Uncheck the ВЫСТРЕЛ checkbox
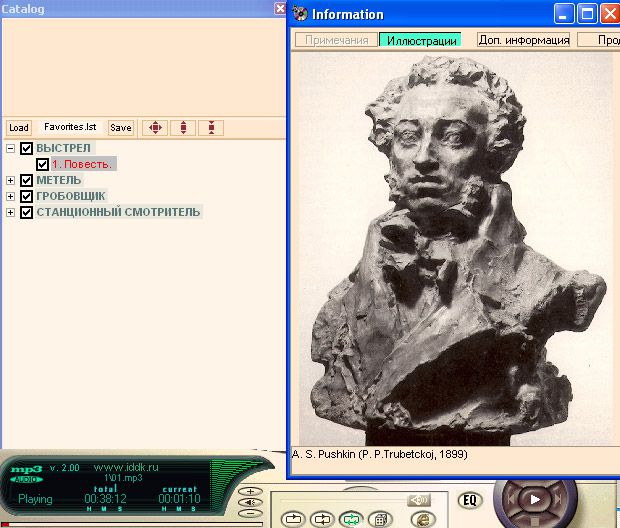The width and height of the screenshot is (620, 528). pyautogui.click(x=27, y=148)
